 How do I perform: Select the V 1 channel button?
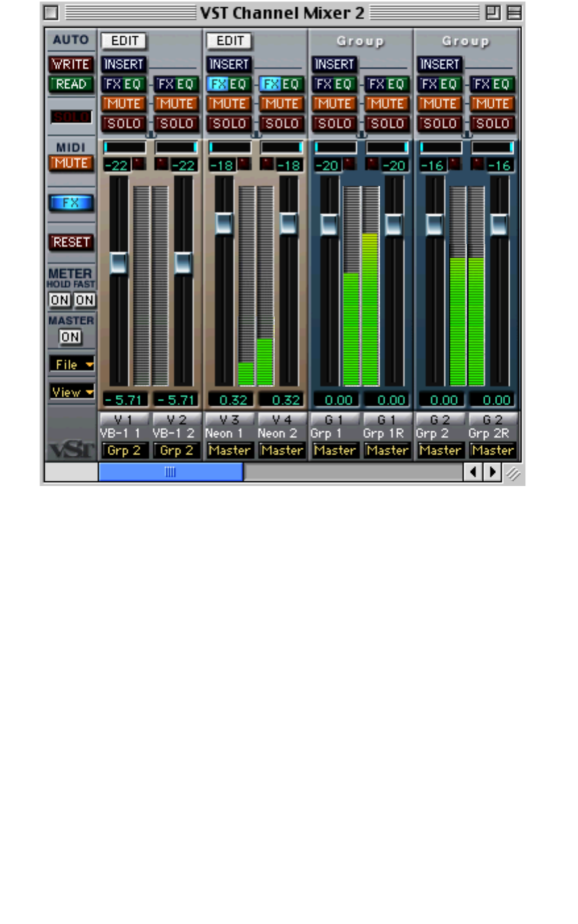tap(124, 420)
